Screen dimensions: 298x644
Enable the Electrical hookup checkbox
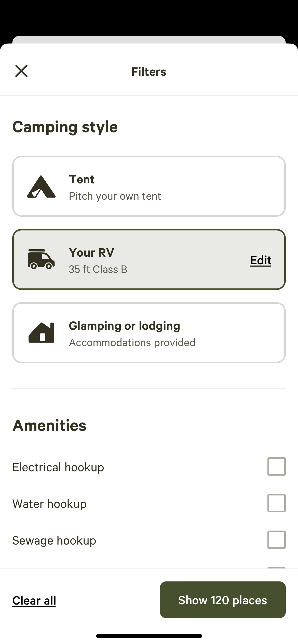(x=276, y=466)
